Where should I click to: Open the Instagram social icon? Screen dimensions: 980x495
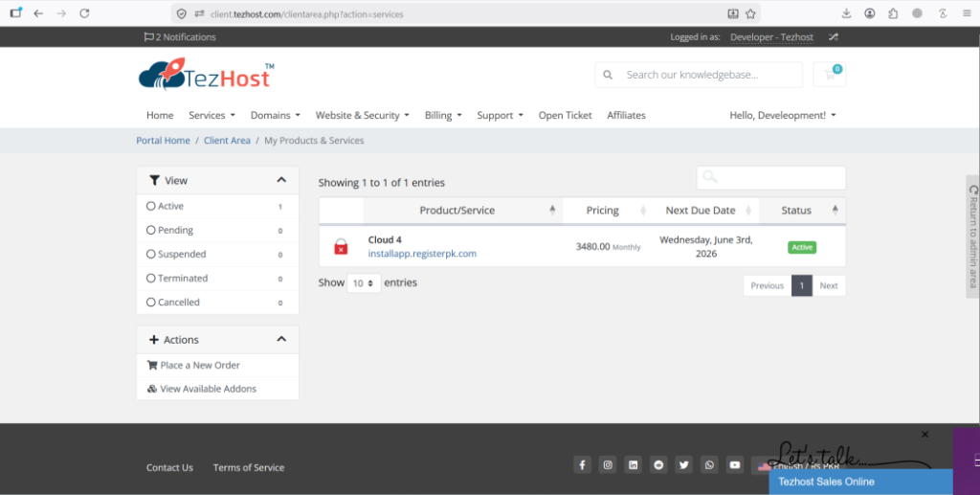coord(608,465)
